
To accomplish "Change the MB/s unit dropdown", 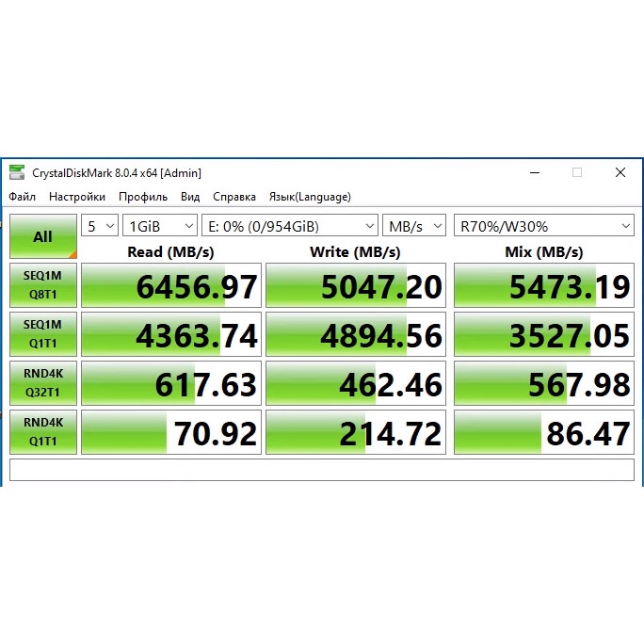I will [x=414, y=226].
